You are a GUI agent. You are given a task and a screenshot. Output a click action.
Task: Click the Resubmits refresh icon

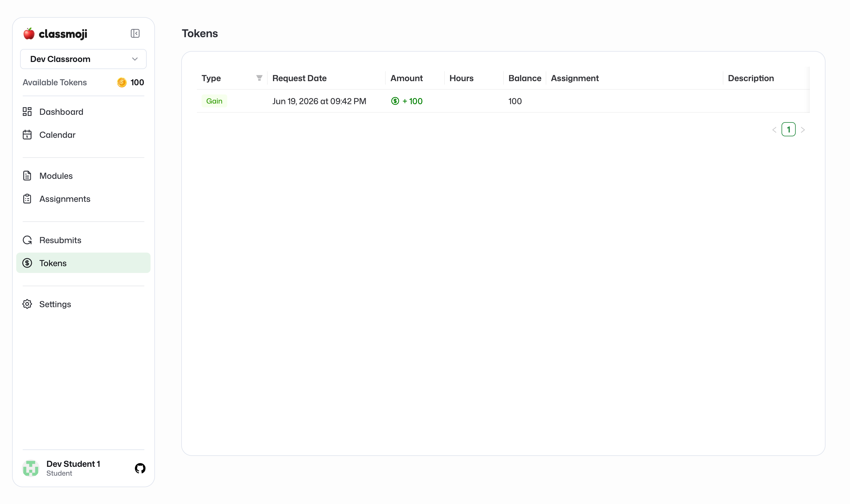click(27, 240)
